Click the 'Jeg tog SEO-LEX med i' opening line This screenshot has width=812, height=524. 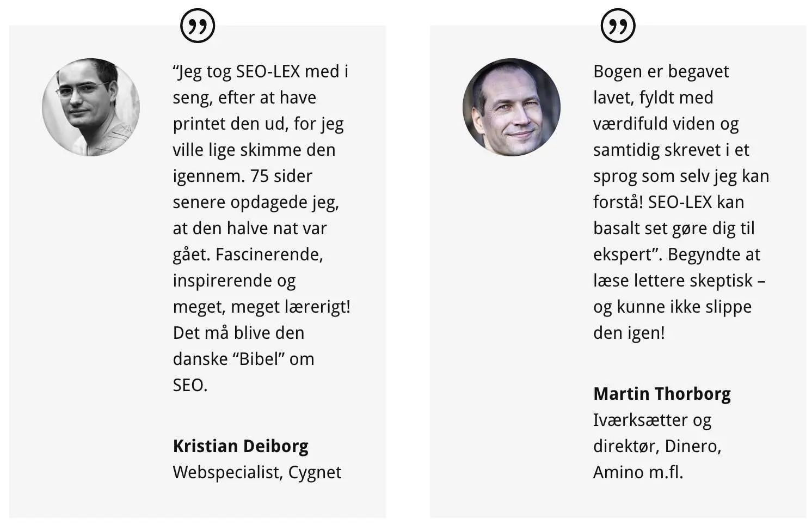click(261, 72)
